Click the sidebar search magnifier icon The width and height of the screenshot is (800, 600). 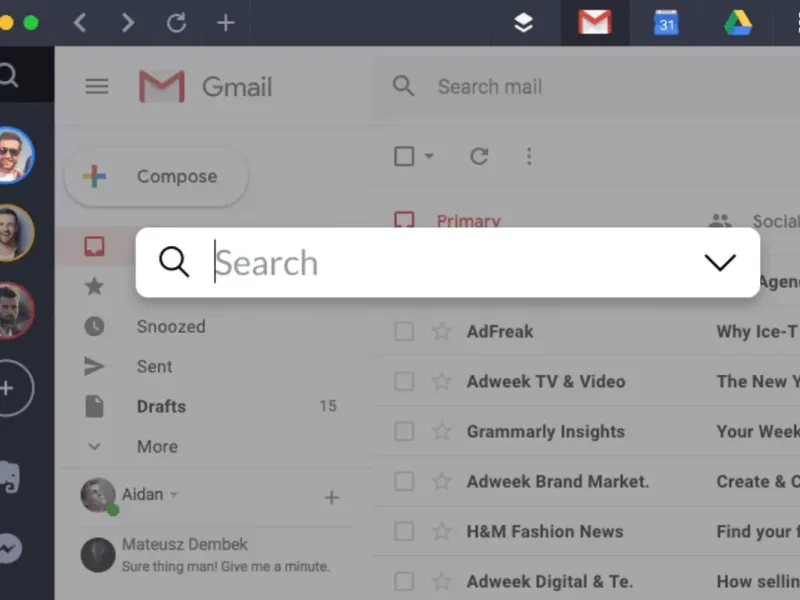(8, 76)
